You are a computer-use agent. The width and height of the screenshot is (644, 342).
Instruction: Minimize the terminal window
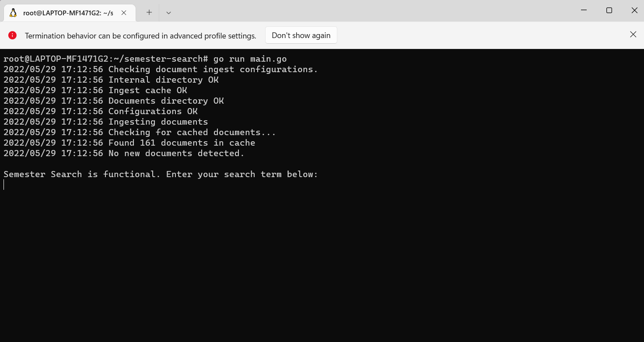pyautogui.click(x=584, y=10)
